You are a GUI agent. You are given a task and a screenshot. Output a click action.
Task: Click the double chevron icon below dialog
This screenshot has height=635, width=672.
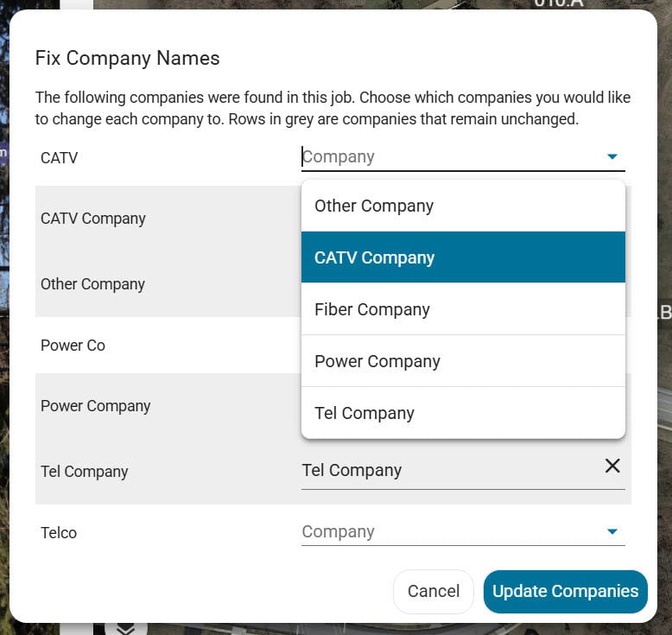coord(126,629)
